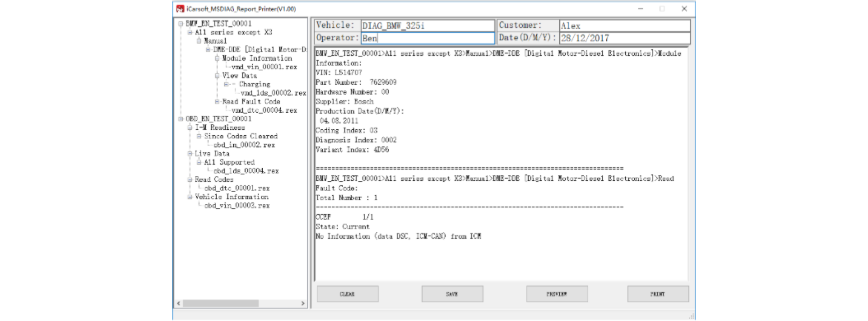
Task: Select the I-M Readiness tree label
Action: pyautogui.click(x=220, y=127)
